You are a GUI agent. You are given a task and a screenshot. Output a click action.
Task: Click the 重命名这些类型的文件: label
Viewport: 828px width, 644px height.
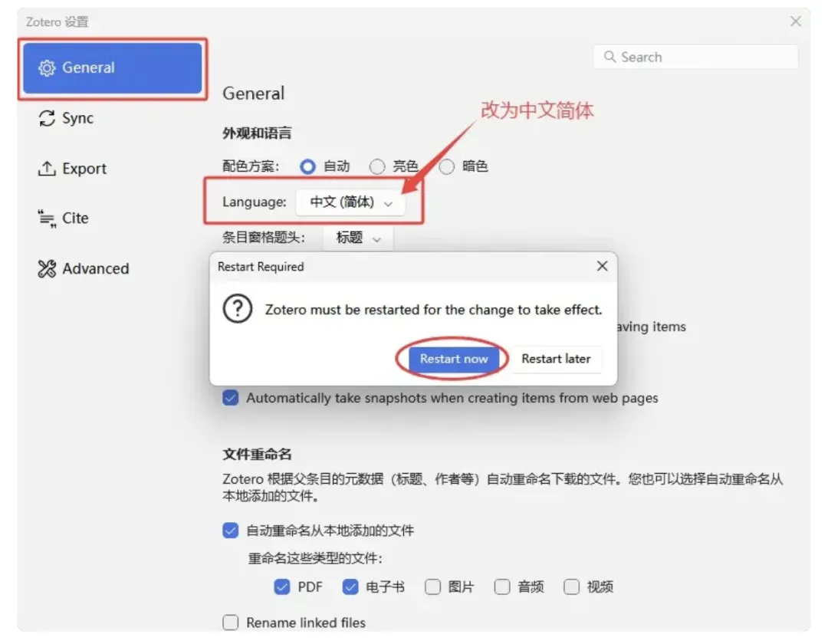[315, 558]
